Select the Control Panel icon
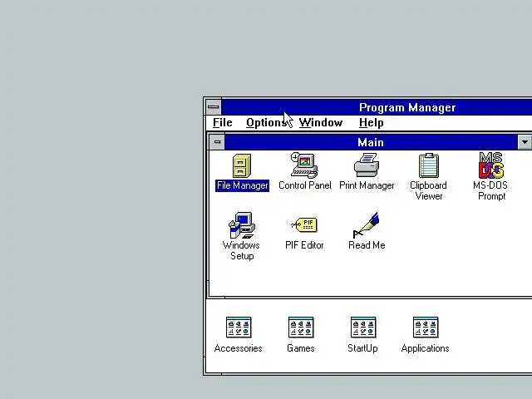Screen dimensions: 532x399 tap(304, 165)
